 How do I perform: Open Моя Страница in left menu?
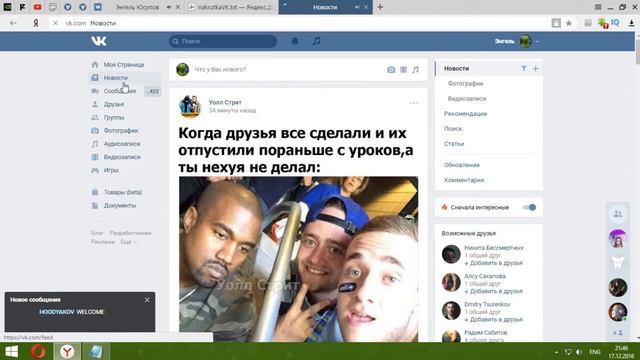pyautogui.click(x=124, y=64)
